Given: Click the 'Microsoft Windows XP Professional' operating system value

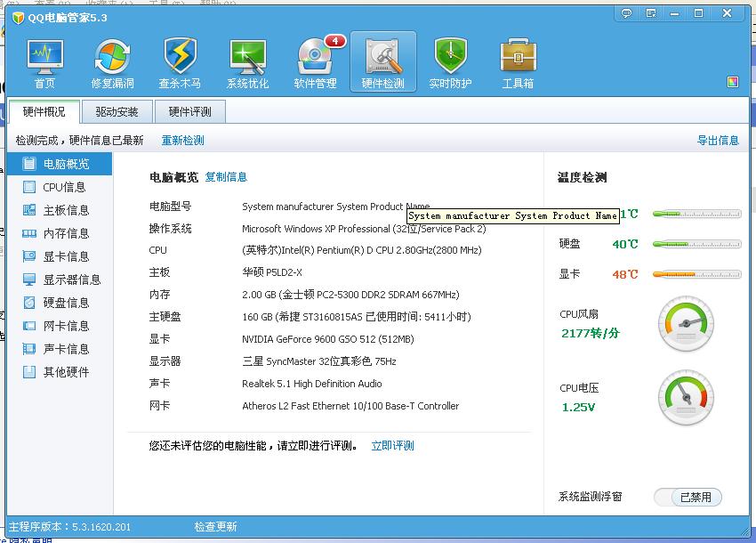Looking at the screenshot, I should click(364, 229).
